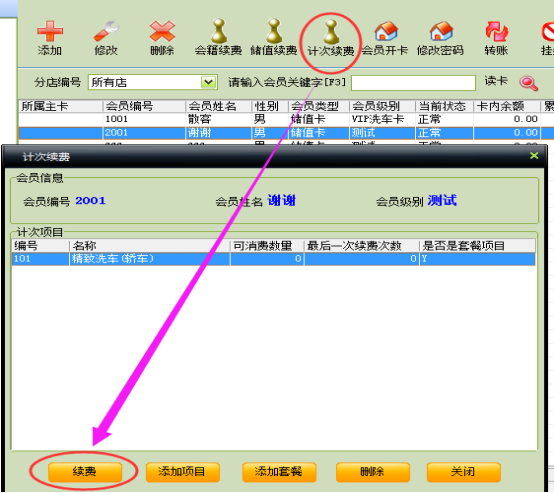Click the 添加套餐 button

pos(279,471)
